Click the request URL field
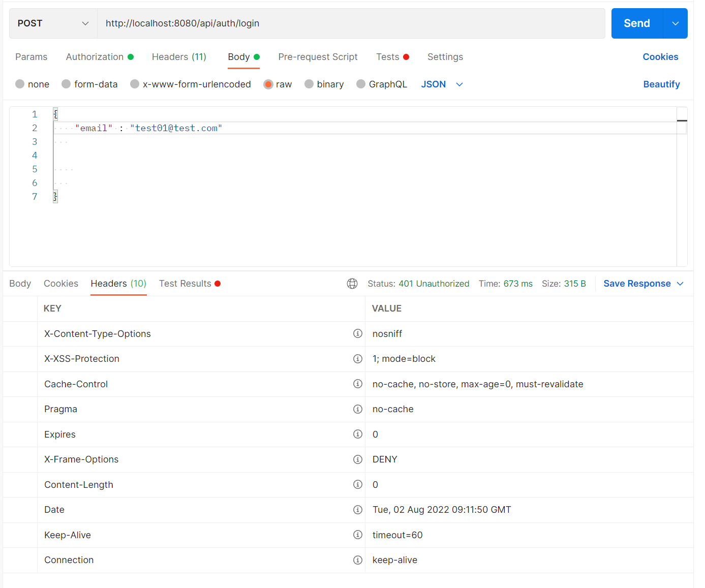The image size is (705, 588). [351, 23]
